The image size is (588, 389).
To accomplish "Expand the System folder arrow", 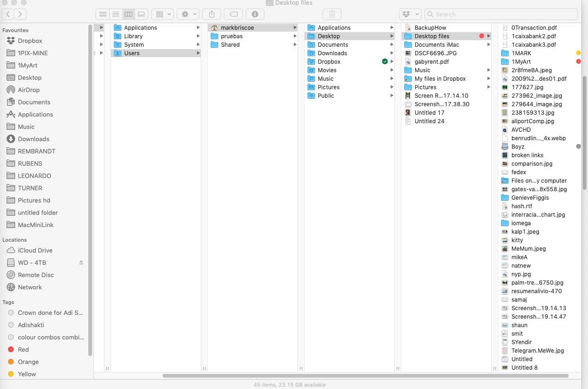I will [x=198, y=45].
